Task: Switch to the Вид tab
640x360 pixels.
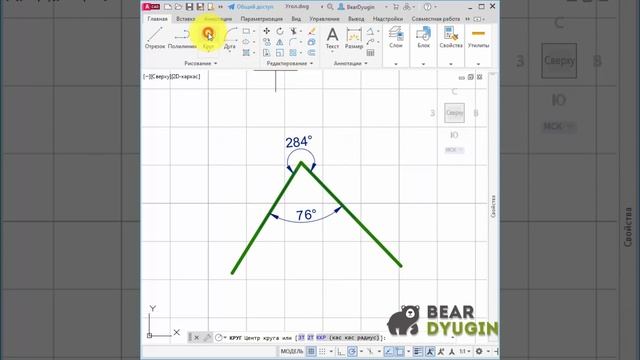Action: point(296,19)
